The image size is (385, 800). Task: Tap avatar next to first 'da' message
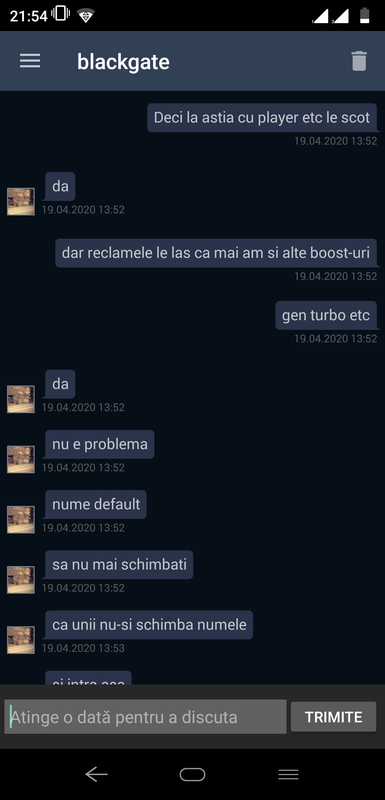pyautogui.click(x=21, y=202)
